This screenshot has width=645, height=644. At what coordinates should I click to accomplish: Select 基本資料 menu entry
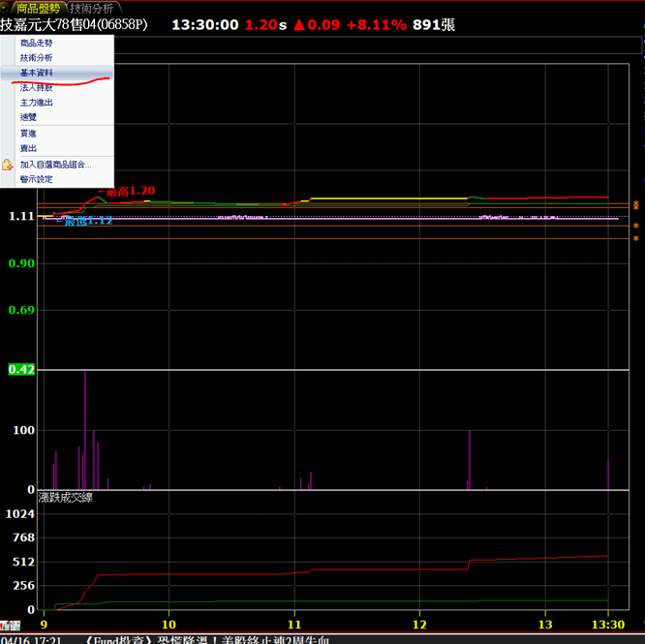click(x=57, y=73)
